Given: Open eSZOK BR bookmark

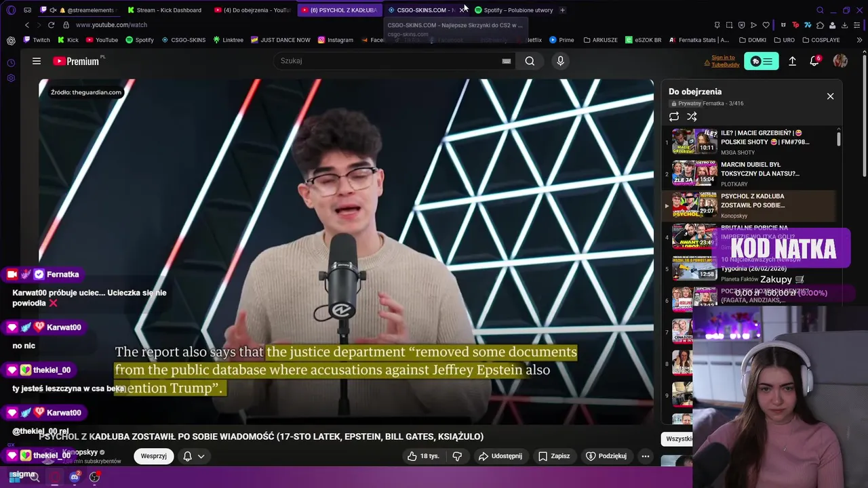Looking at the screenshot, I should (643, 40).
